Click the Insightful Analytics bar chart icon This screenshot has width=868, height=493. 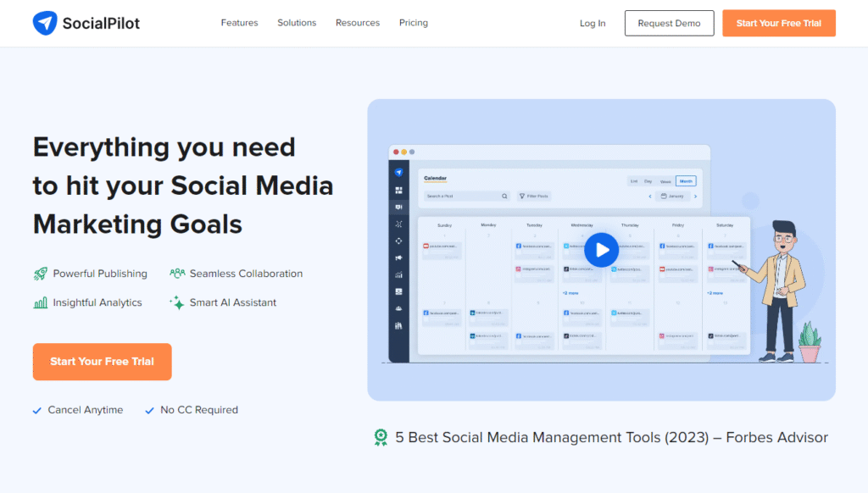(41, 302)
